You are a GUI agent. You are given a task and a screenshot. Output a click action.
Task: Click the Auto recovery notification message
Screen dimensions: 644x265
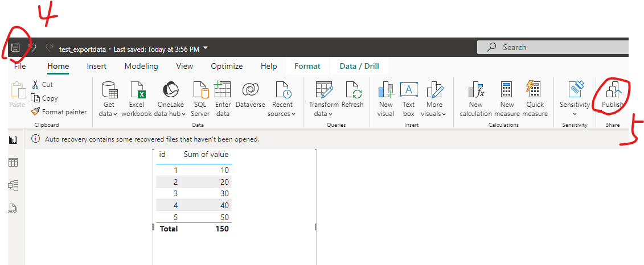[152, 139]
